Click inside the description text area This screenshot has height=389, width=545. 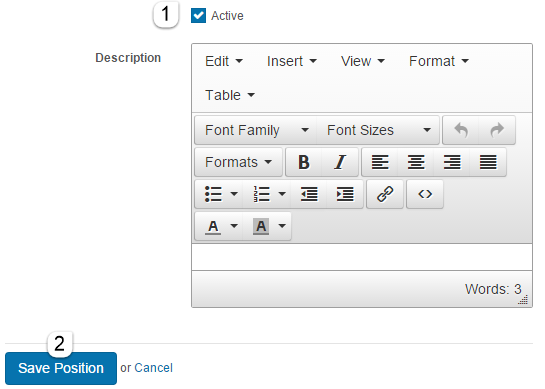point(362,257)
